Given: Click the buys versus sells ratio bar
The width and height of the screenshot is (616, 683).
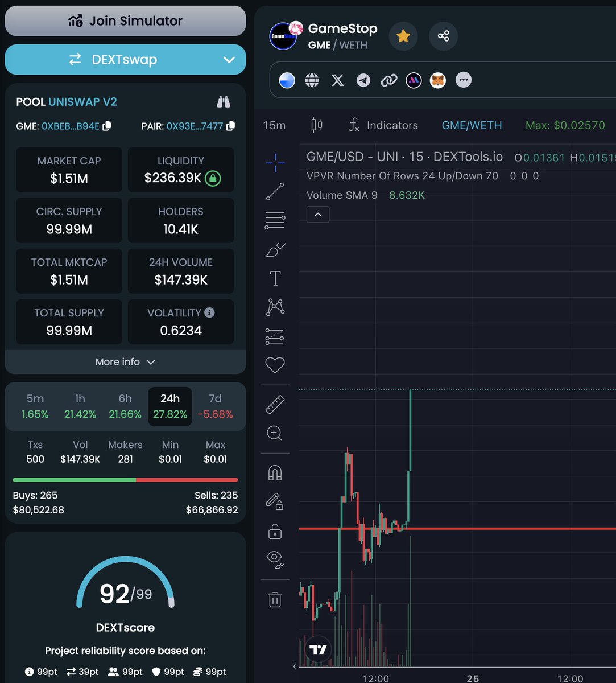Looking at the screenshot, I should coord(125,480).
